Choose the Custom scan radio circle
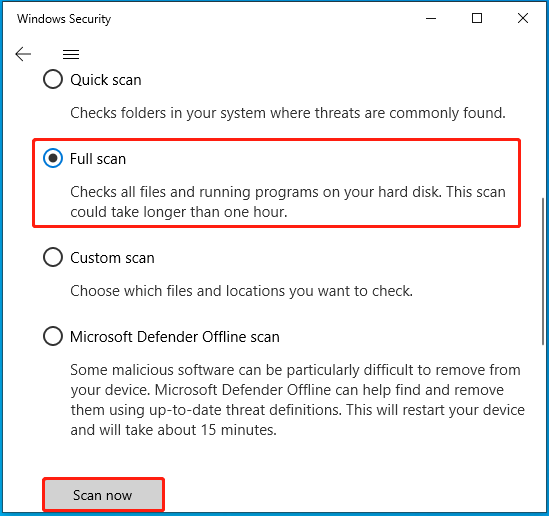549x516 pixels. click(53, 257)
